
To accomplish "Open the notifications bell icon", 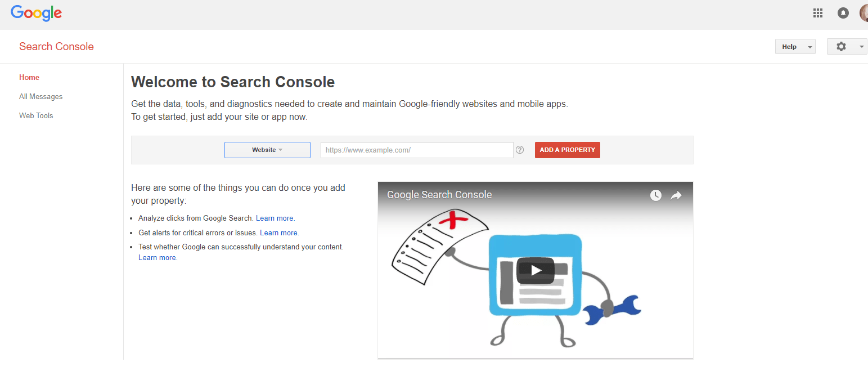I will coord(843,13).
